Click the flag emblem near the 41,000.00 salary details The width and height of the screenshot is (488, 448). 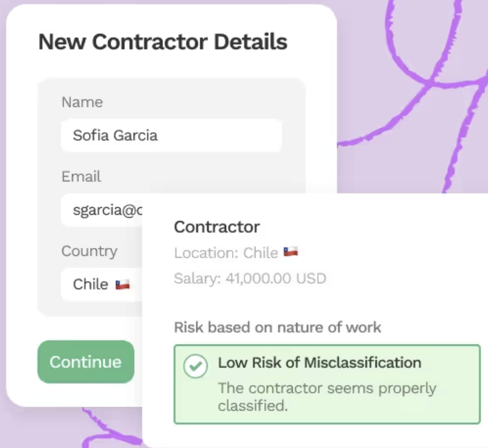[292, 252]
